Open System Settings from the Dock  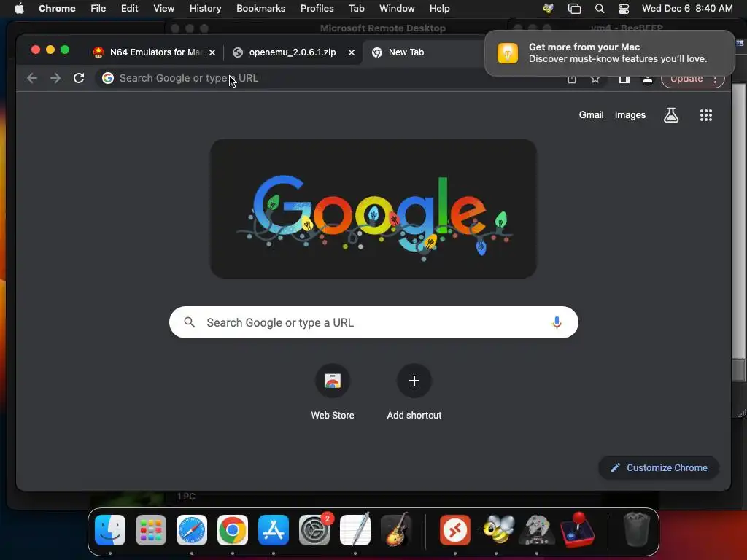tap(314, 530)
